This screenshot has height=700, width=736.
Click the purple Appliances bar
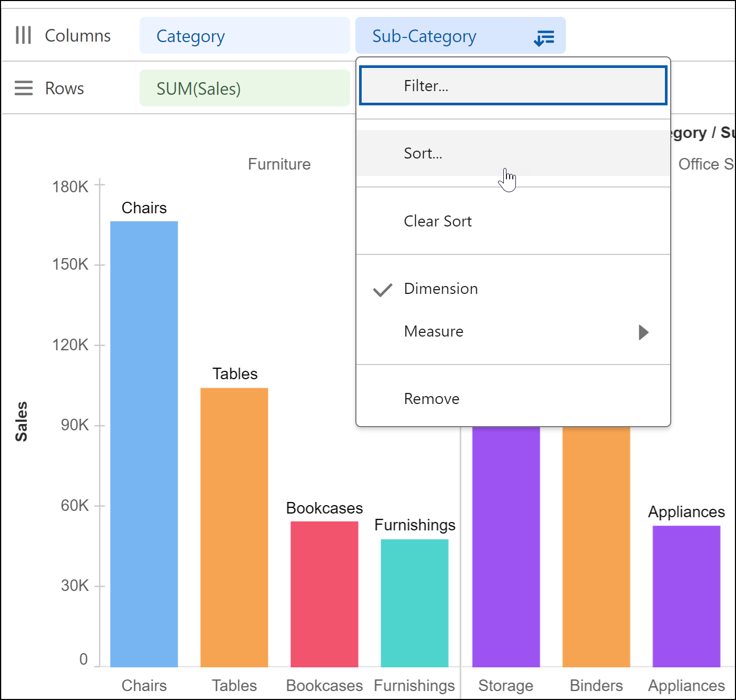687,596
